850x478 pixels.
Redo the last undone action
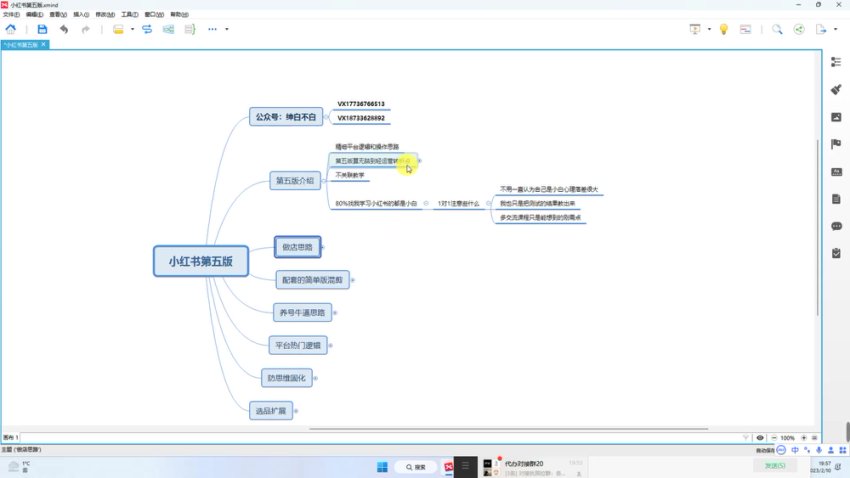coord(85,29)
